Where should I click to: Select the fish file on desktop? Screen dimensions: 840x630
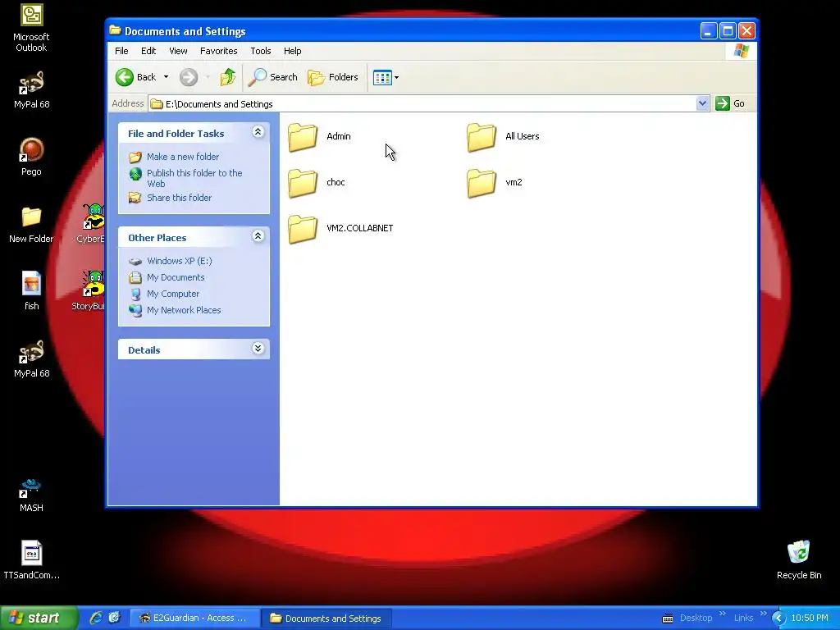coord(32,291)
